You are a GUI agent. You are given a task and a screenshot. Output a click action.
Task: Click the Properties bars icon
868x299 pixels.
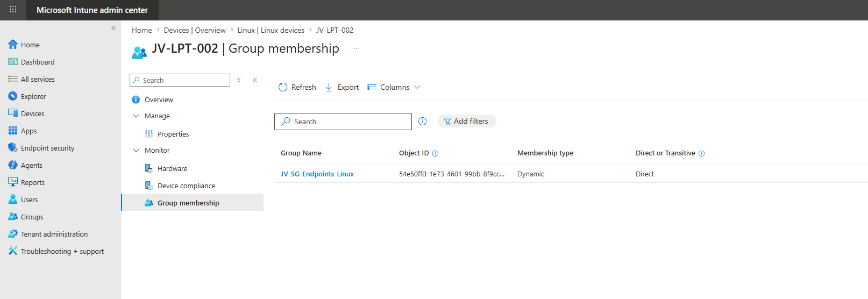click(149, 134)
